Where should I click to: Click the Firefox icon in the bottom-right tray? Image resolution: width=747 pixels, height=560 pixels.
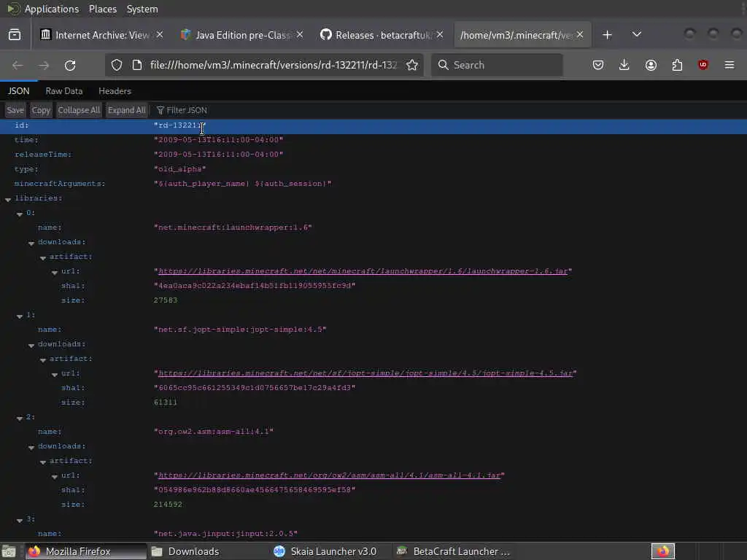point(663,551)
